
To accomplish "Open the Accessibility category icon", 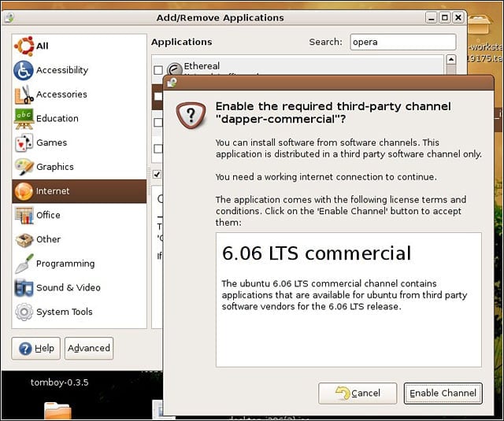I will pos(24,70).
